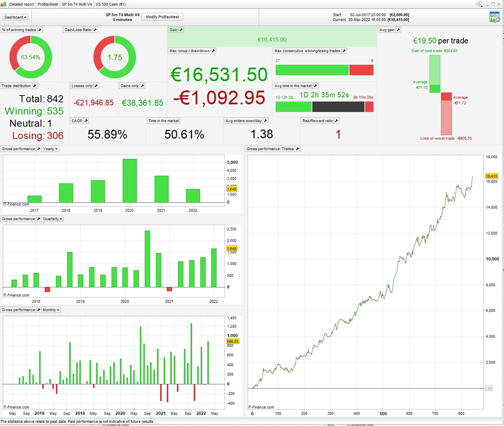
Task: Click wrench beside Avg orders exec/day
Action: [265, 121]
